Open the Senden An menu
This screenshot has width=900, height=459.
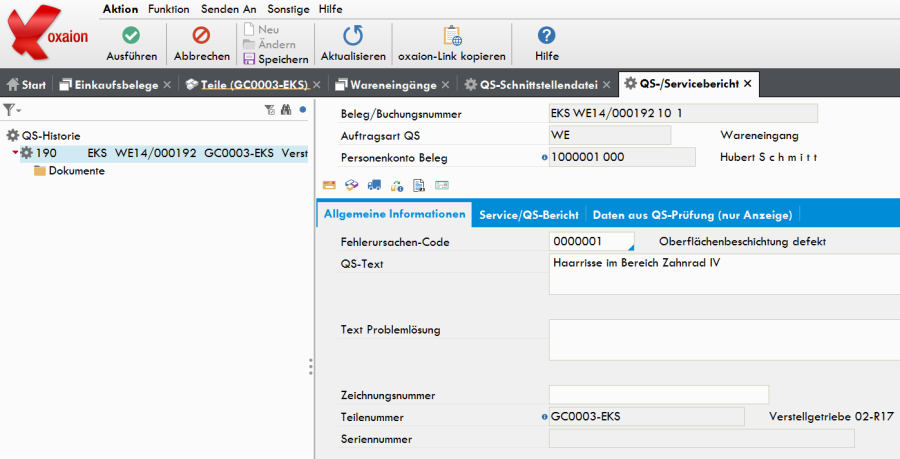coord(228,9)
